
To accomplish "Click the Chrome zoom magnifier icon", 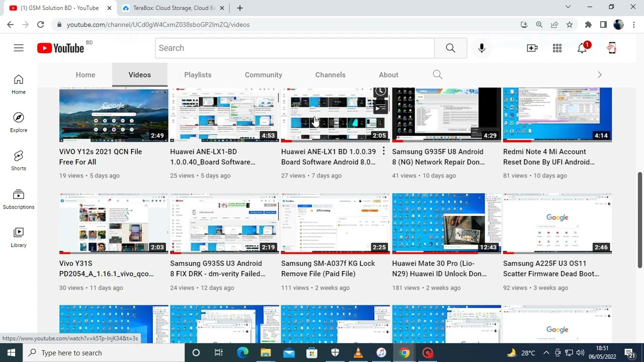I will (x=539, y=24).
